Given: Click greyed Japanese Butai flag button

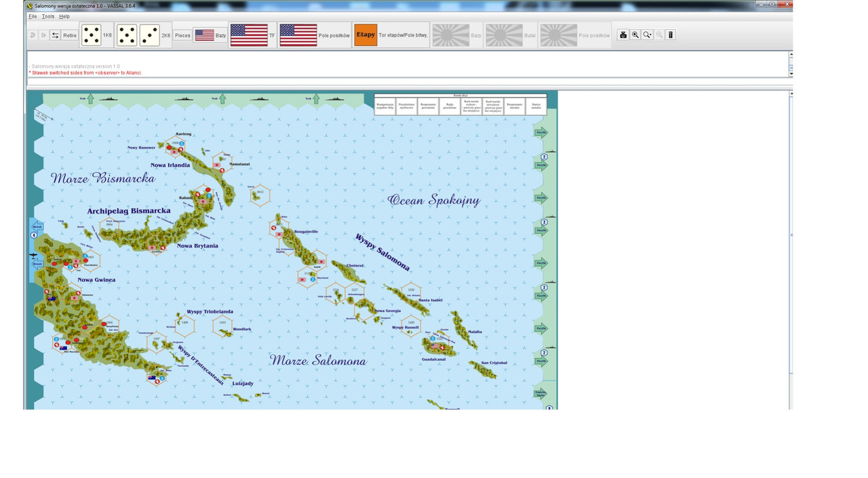Looking at the screenshot, I should pyautogui.click(x=511, y=35).
